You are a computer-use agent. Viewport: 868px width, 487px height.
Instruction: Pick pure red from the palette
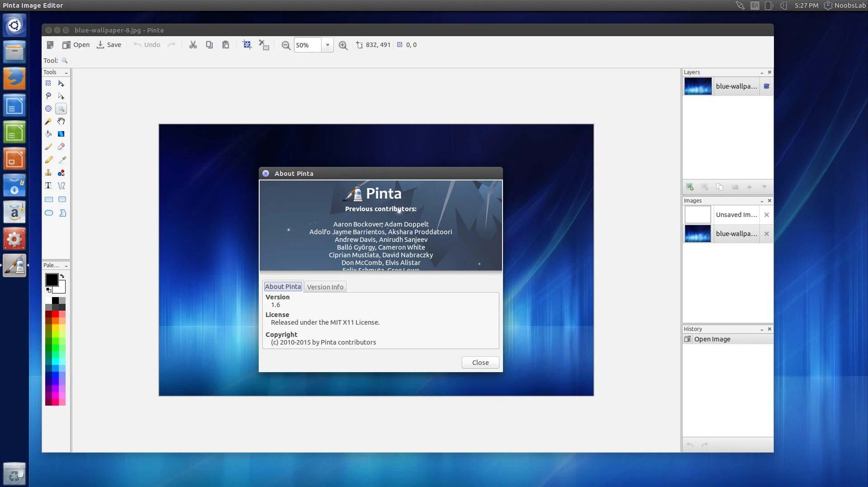pos(55,314)
